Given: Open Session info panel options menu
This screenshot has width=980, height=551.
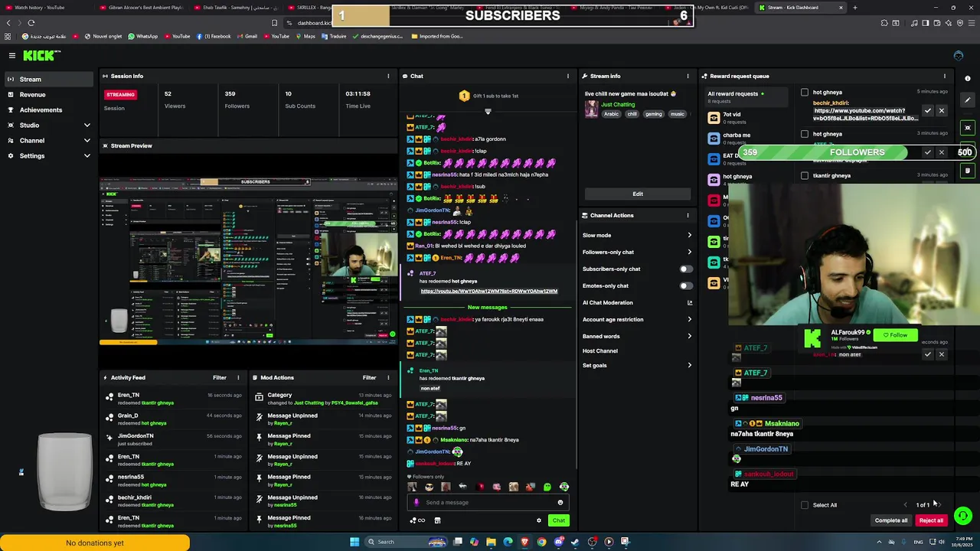Looking at the screenshot, I should tap(388, 76).
